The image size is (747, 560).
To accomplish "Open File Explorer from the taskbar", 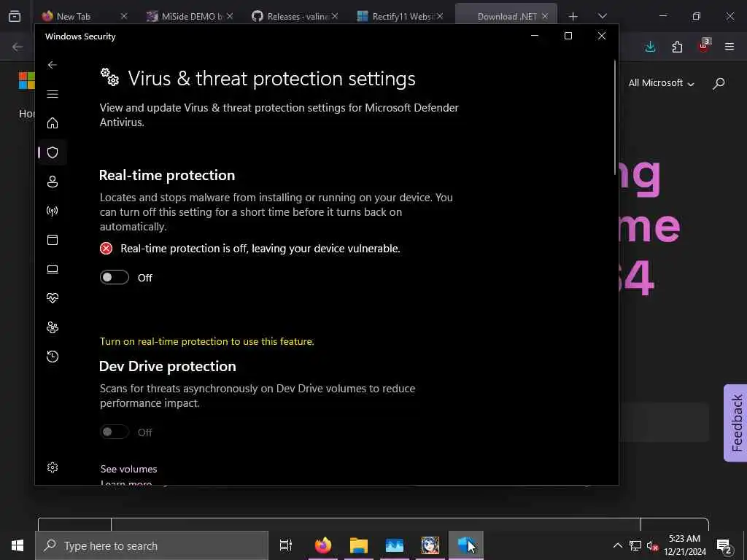I will tap(359, 545).
